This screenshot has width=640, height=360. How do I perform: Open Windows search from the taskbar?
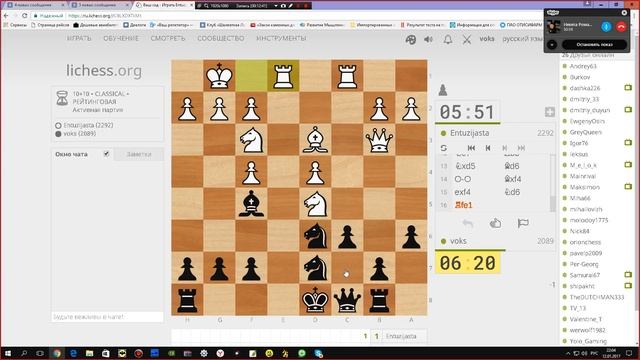(24, 353)
